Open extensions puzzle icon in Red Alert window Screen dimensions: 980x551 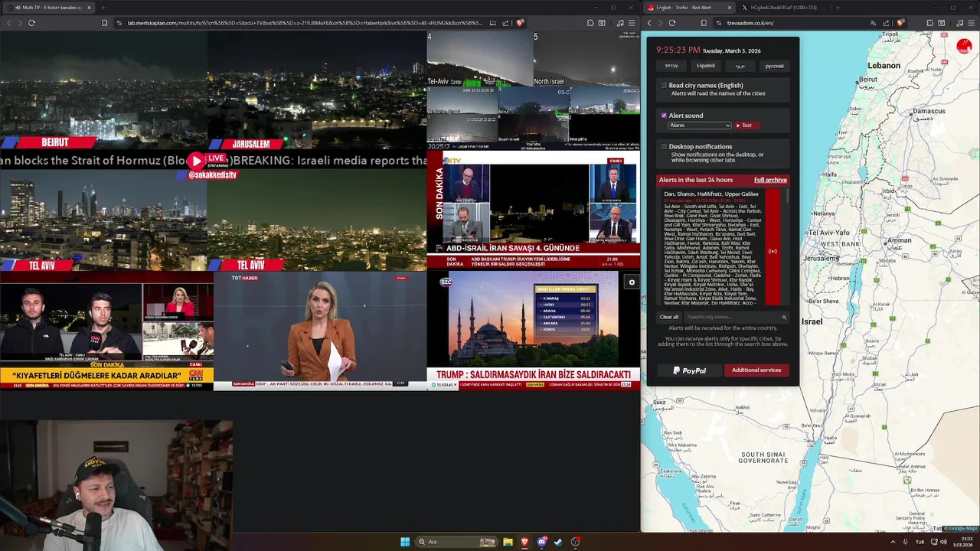[x=929, y=23]
